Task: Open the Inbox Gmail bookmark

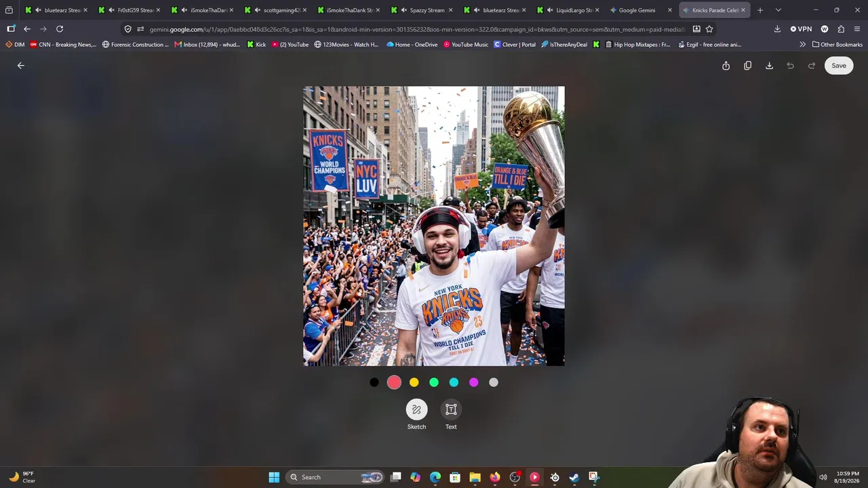Action: [x=208, y=45]
